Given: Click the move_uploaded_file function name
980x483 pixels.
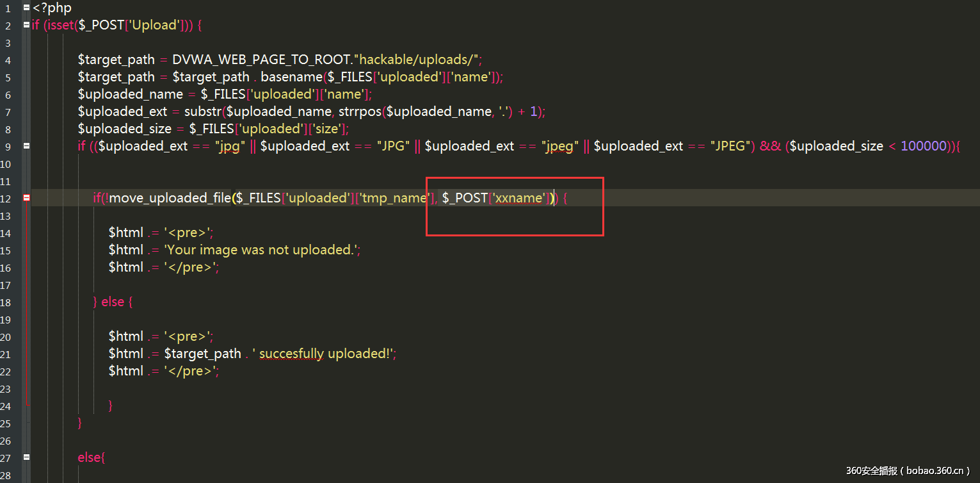Looking at the screenshot, I should 170,198.
